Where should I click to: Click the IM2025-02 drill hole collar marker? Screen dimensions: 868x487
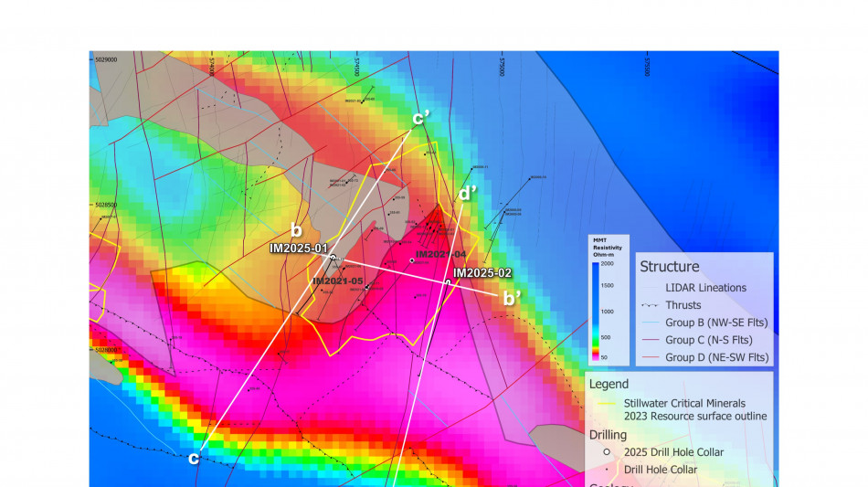pos(448,282)
